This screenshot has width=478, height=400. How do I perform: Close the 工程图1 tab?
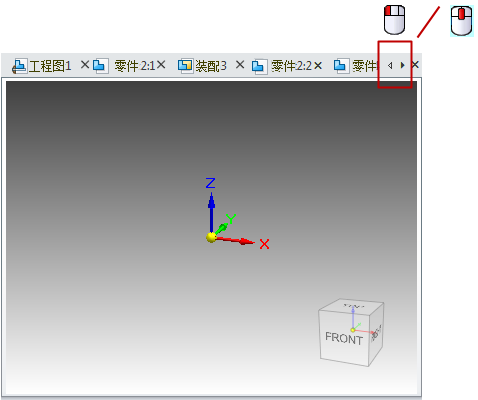[x=85, y=65]
